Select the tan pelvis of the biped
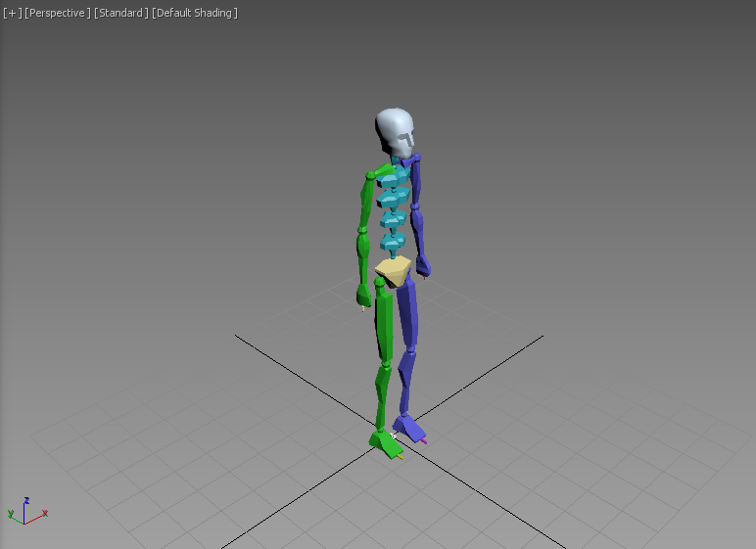This screenshot has height=549, width=756. point(394,272)
